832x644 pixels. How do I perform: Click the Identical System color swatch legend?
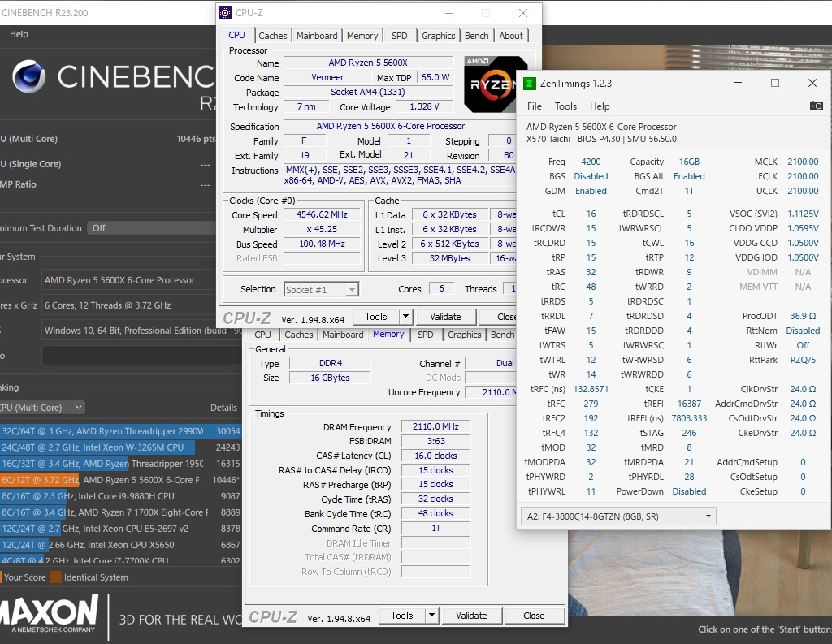click(55, 577)
